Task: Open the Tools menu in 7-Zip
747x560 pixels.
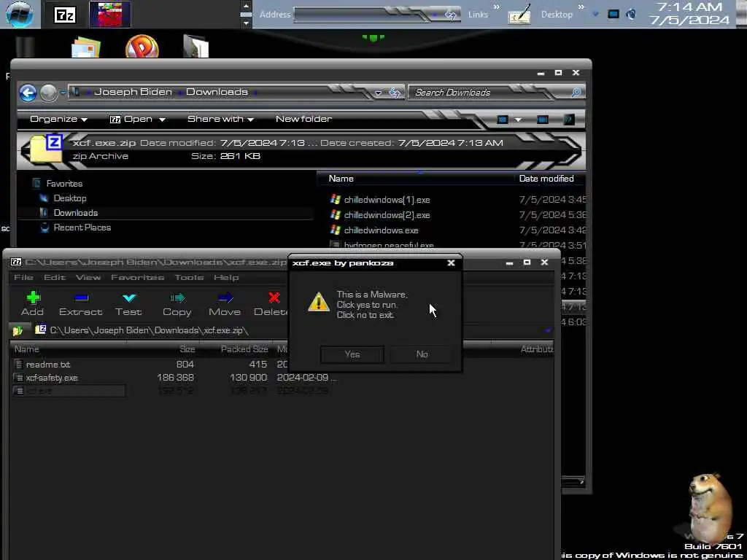Action: [189, 277]
